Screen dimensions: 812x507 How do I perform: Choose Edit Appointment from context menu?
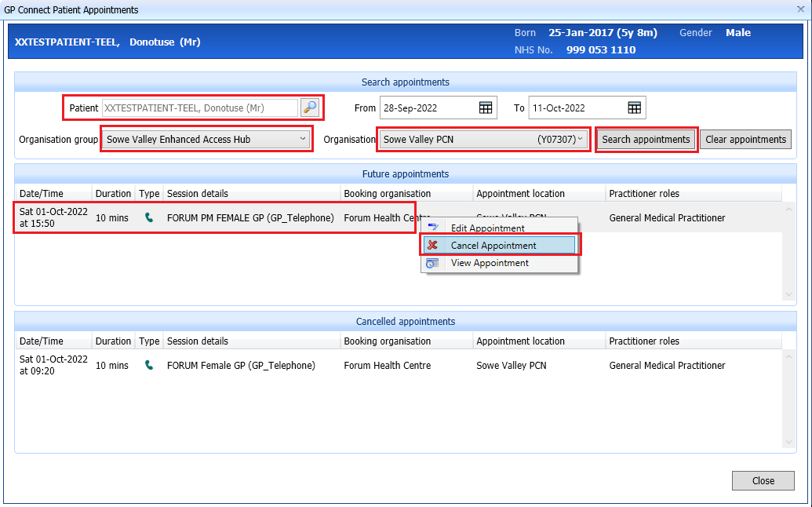click(487, 228)
